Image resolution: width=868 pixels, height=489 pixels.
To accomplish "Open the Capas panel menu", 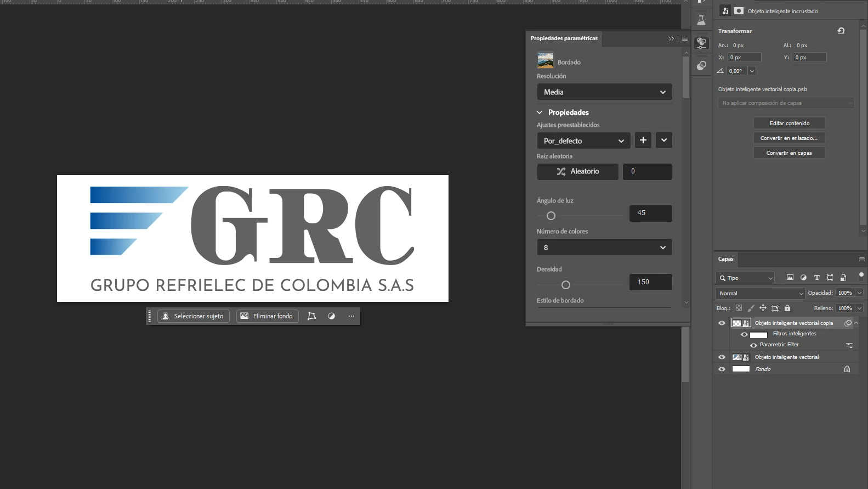I will tap(861, 259).
